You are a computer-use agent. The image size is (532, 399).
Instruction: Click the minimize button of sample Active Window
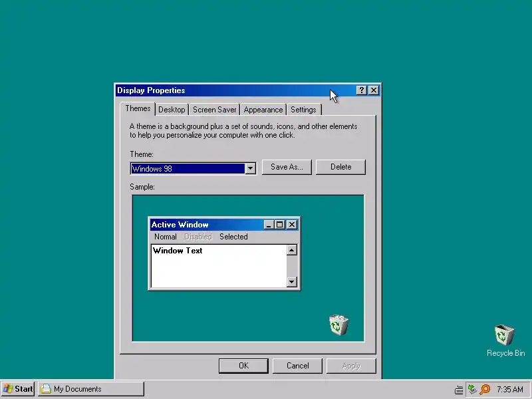point(269,225)
